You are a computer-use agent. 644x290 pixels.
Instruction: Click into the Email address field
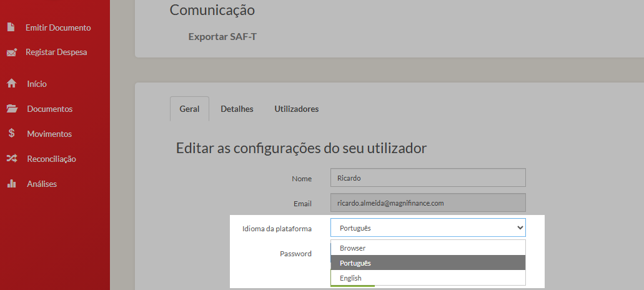pyautogui.click(x=428, y=203)
